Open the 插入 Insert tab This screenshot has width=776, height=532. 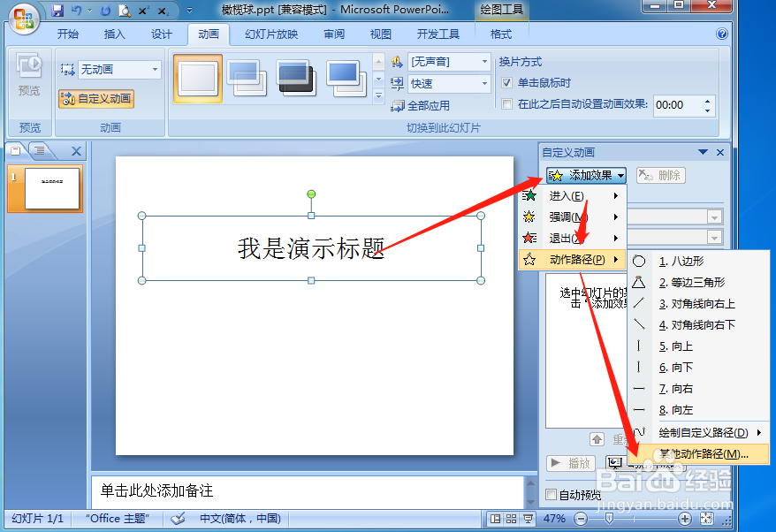[114, 34]
